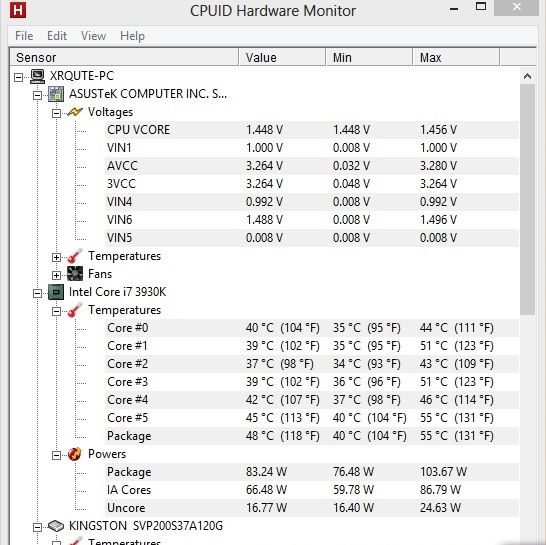Click the Powers flame icon

point(75,454)
